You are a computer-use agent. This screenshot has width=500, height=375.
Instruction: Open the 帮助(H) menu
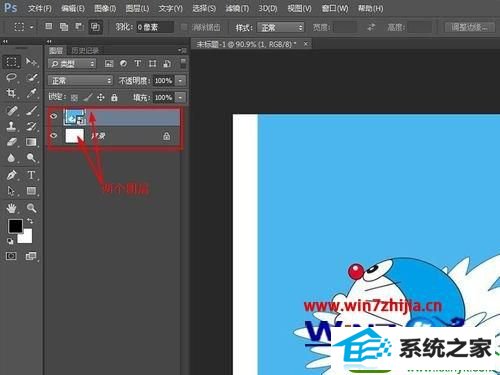point(370,8)
